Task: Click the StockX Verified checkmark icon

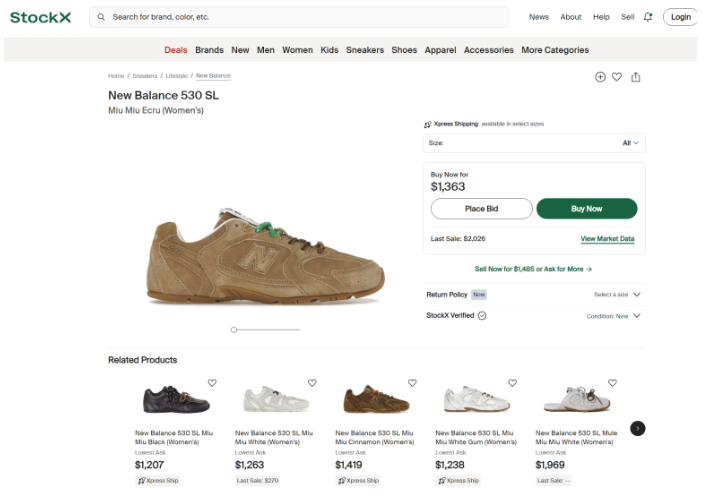Action: tap(482, 315)
